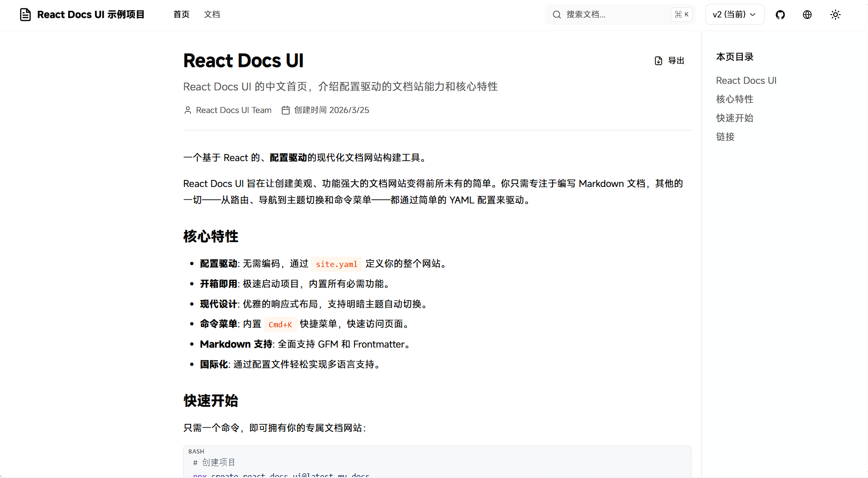
Task: Click the author person icon
Action: (x=188, y=110)
